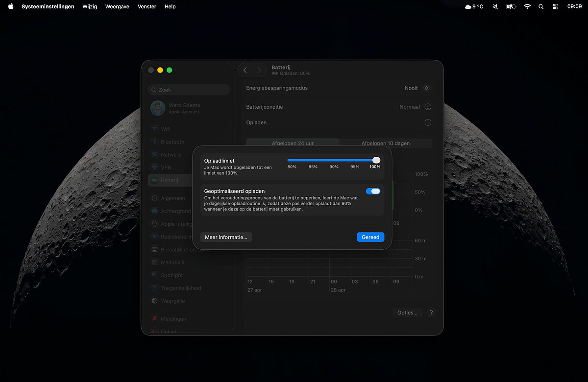Click info icon next to Opladen
The width and height of the screenshot is (588, 382).
428,122
